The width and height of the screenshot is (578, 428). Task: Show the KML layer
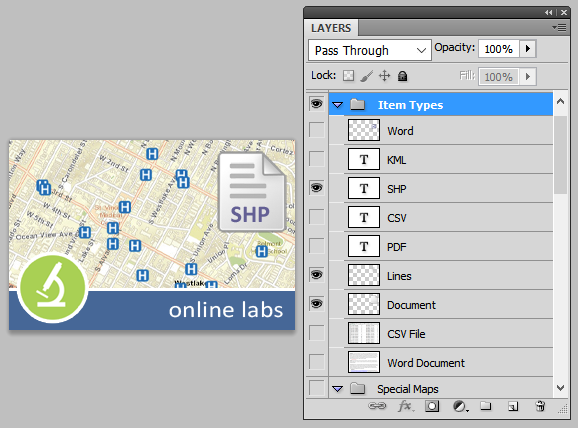[x=316, y=159]
